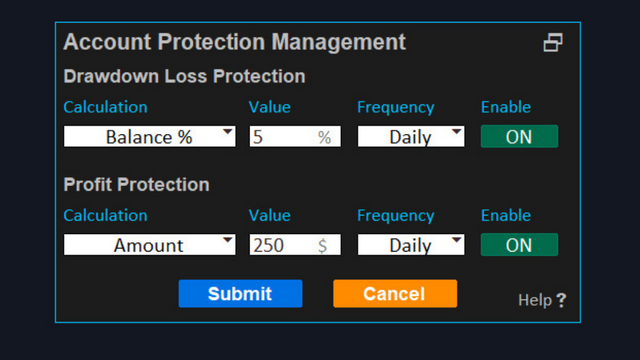640x360 pixels.
Task: Open Drawdown Loss Protection Daily frequency dropdown
Action: pos(411,136)
